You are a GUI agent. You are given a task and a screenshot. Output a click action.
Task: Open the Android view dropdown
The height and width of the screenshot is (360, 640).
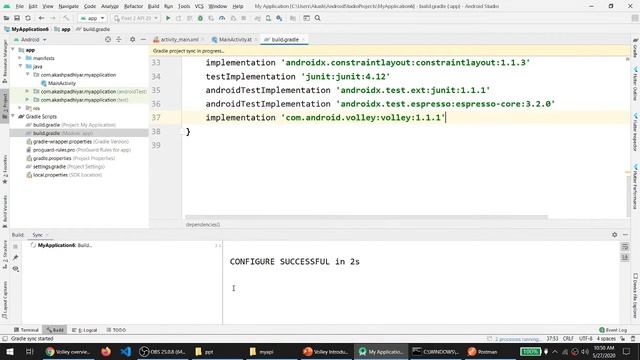tap(30, 40)
